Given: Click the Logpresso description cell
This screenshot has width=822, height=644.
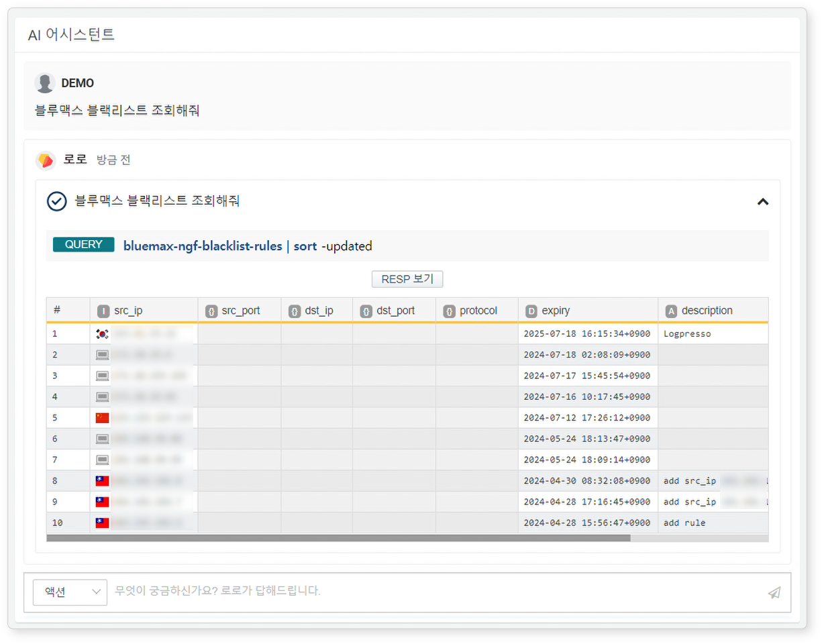Looking at the screenshot, I should pyautogui.click(x=713, y=333).
